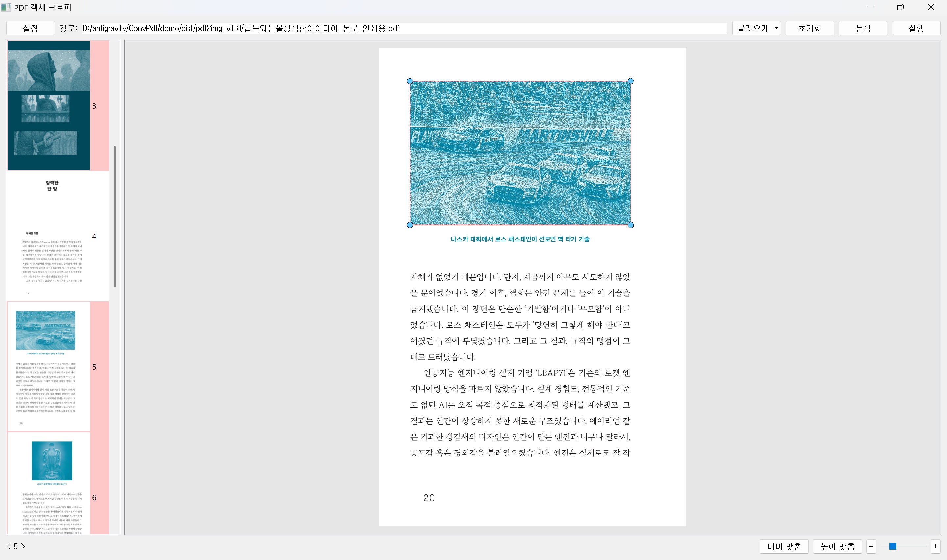Screen dimensions: 947x560
Task: Click the next page arrow in pager
Action: click(23, 547)
